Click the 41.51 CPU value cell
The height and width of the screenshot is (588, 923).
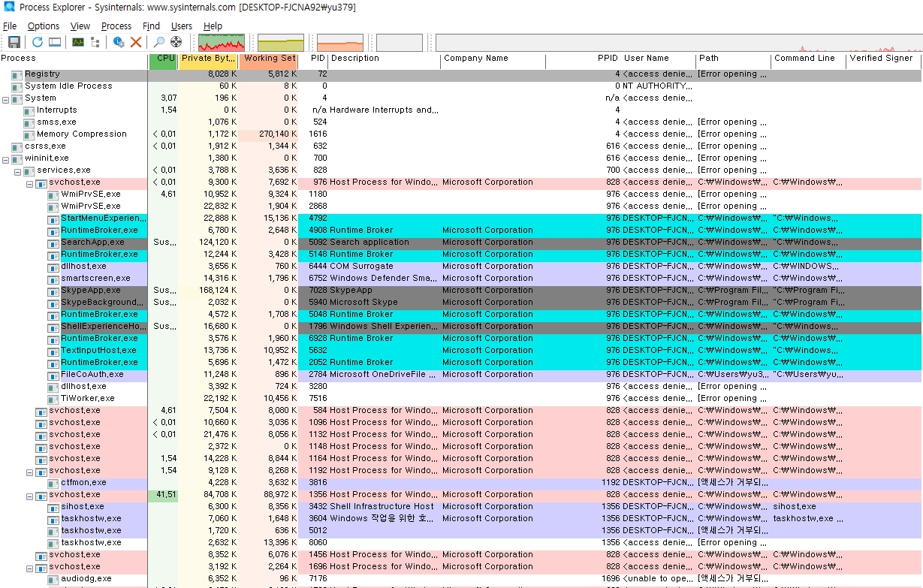(x=163, y=495)
